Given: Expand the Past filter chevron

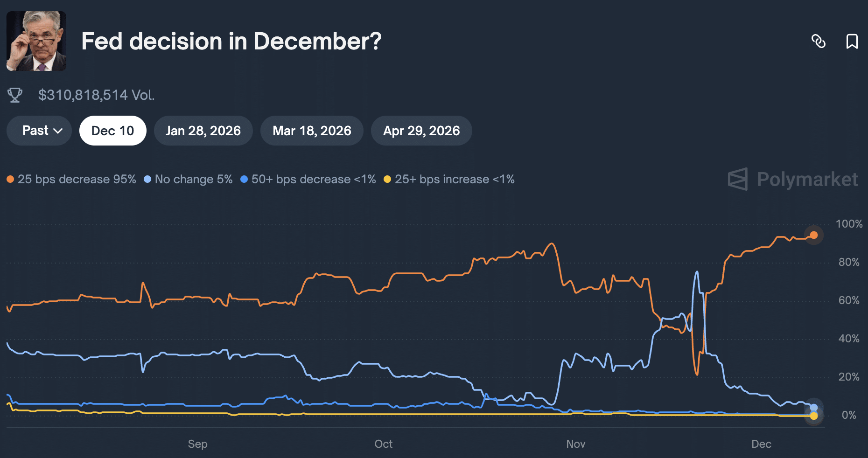Looking at the screenshot, I should click(57, 131).
